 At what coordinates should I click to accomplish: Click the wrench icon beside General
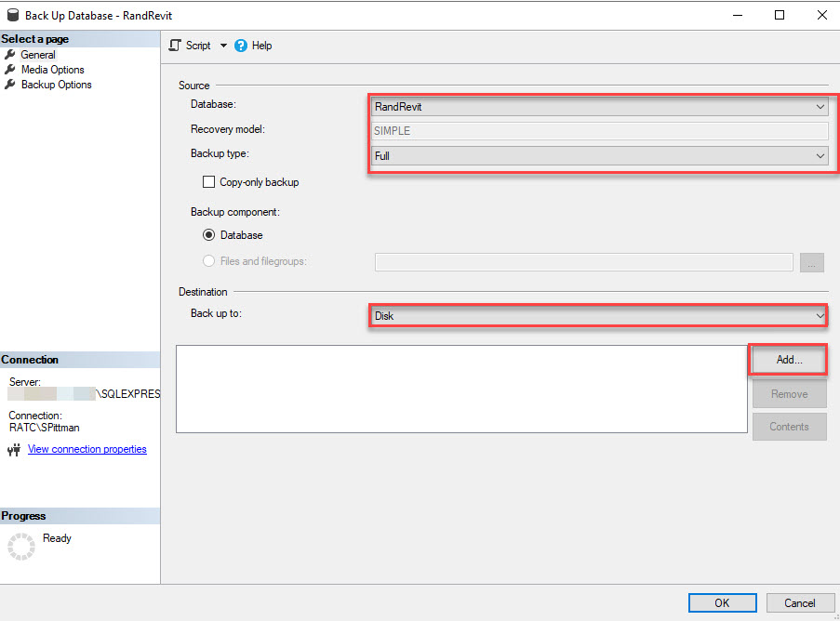[x=10, y=55]
